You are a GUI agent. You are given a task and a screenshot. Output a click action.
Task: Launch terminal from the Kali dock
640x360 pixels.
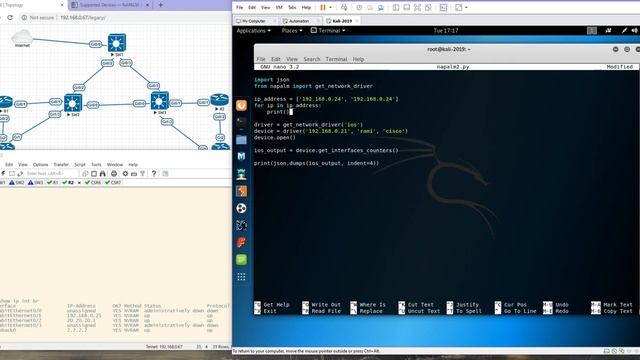pos(241,122)
